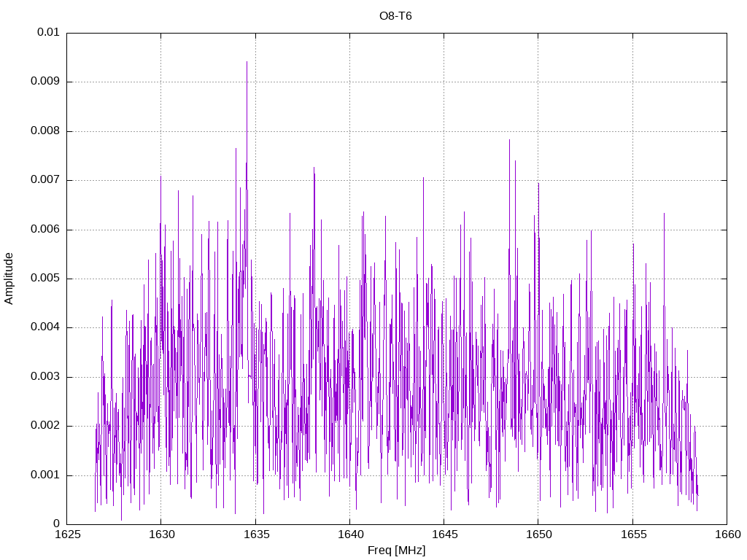Click the y-axis tick label "0.006"
The image size is (747, 560).
coord(45,230)
